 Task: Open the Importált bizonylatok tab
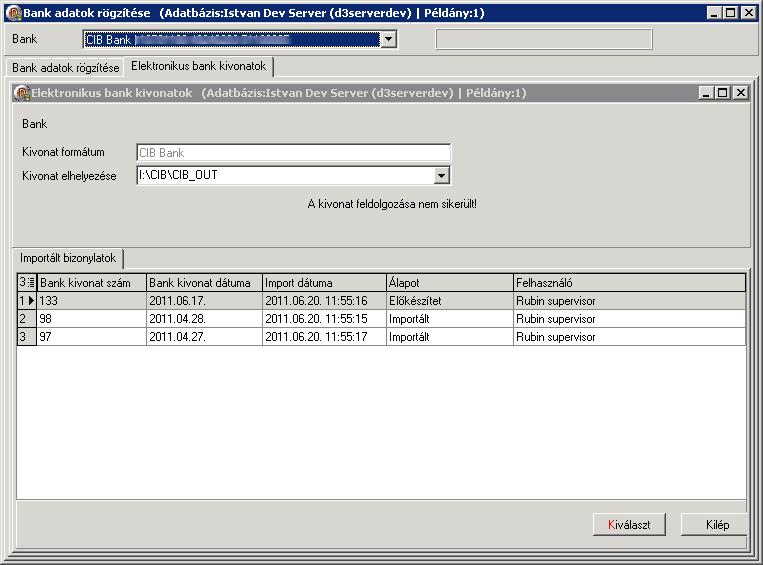point(68,258)
